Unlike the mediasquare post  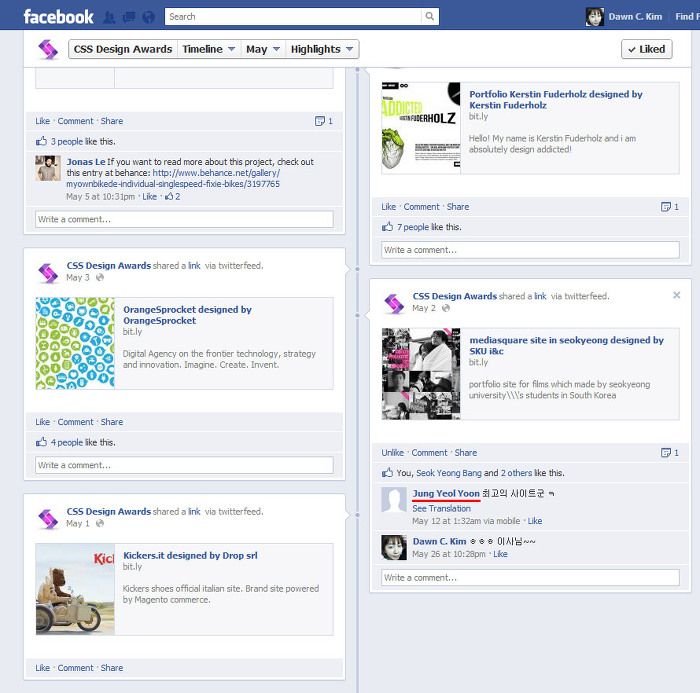coord(392,453)
